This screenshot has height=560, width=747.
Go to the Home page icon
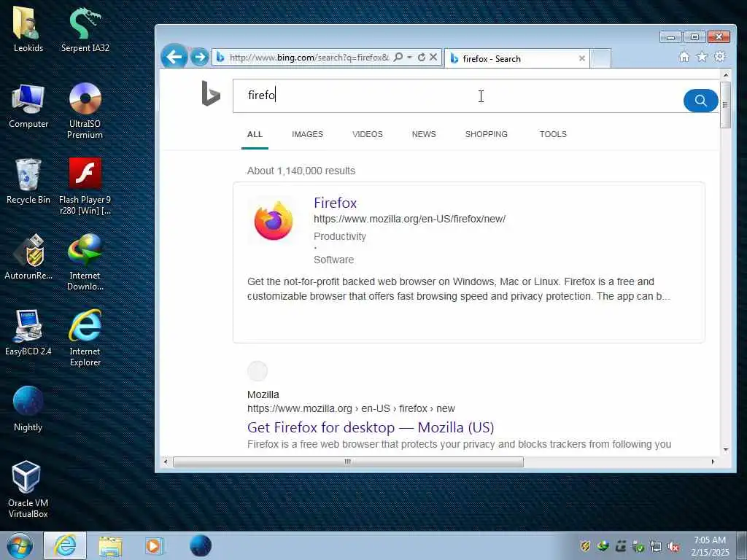point(684,57)
